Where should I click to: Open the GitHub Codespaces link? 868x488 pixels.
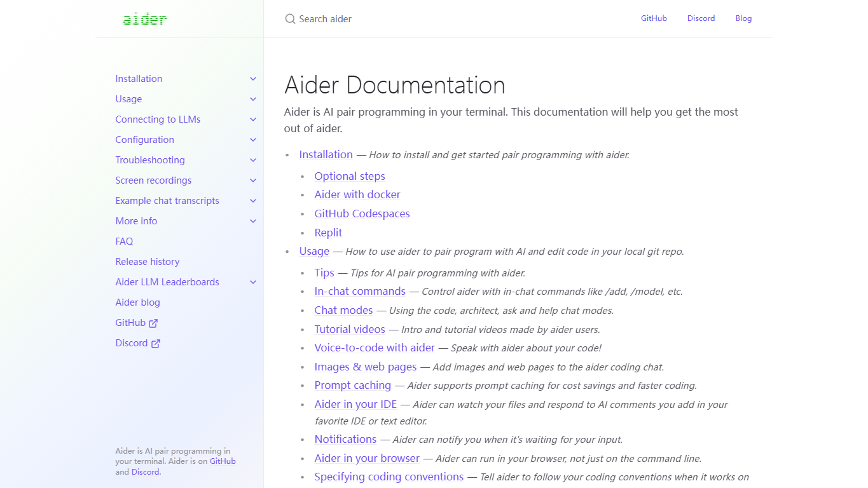(362, 213)
